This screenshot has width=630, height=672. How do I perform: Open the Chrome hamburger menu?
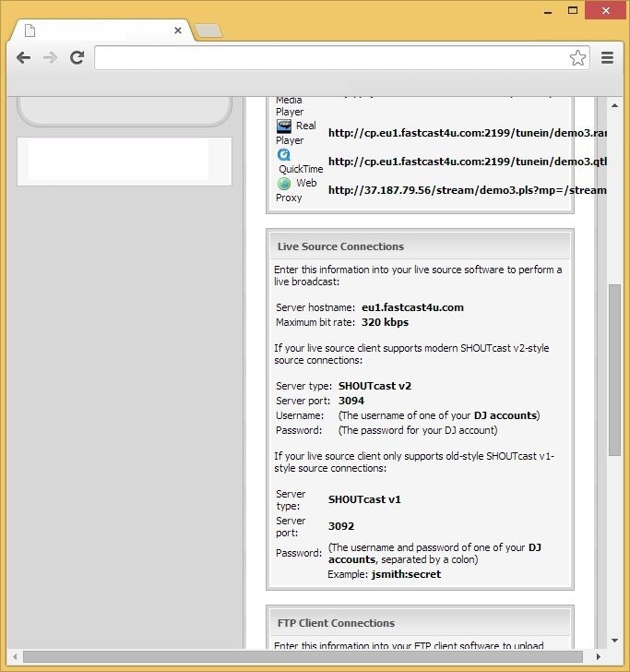point(607,57)
